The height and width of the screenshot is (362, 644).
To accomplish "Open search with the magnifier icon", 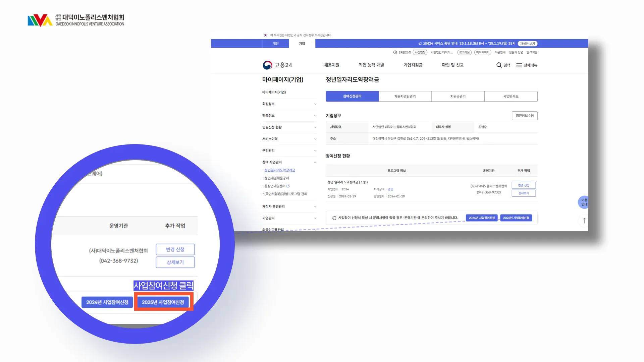I will coord(499,65).
